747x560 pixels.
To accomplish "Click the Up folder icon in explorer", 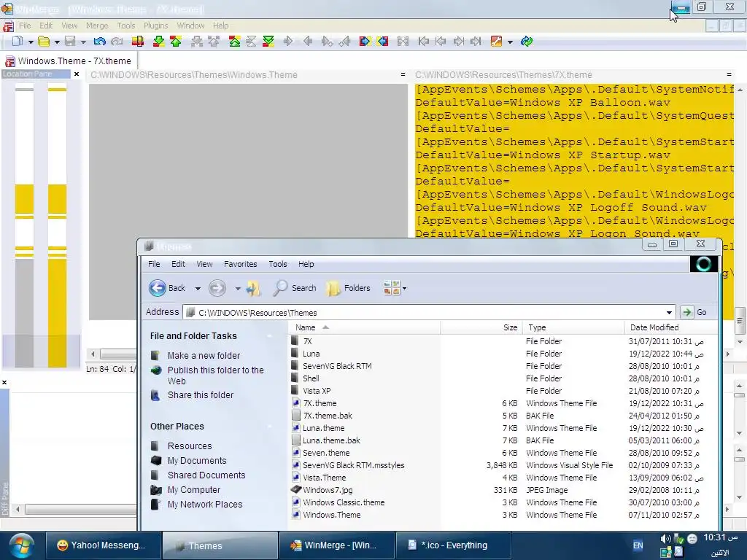I will [253, 288].
